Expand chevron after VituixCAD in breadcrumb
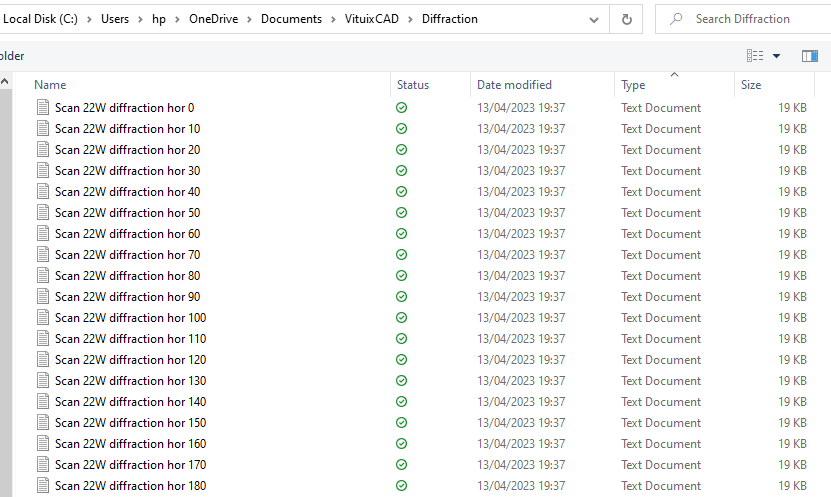 [410, 20]
